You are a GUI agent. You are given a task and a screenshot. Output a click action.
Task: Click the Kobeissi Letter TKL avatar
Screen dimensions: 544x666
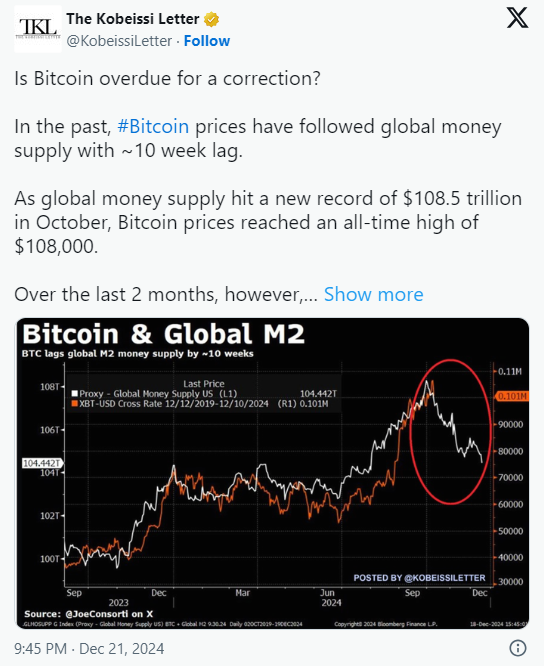point(38,29)
